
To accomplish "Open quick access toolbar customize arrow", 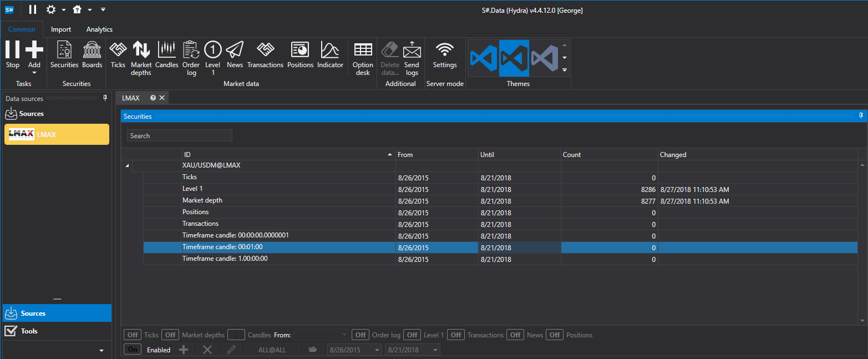I will 103,9.
